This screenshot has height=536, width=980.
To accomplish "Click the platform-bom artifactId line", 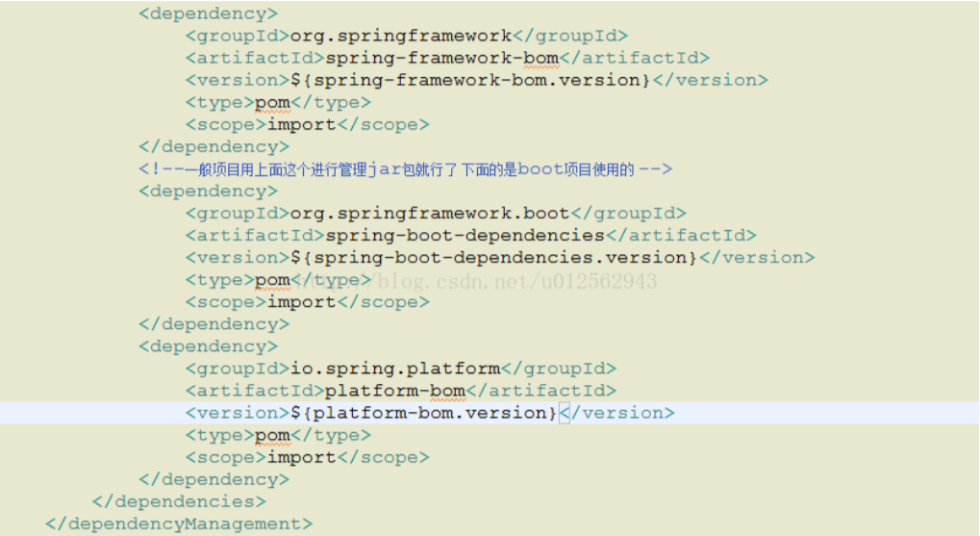I will tap(401, 391).
